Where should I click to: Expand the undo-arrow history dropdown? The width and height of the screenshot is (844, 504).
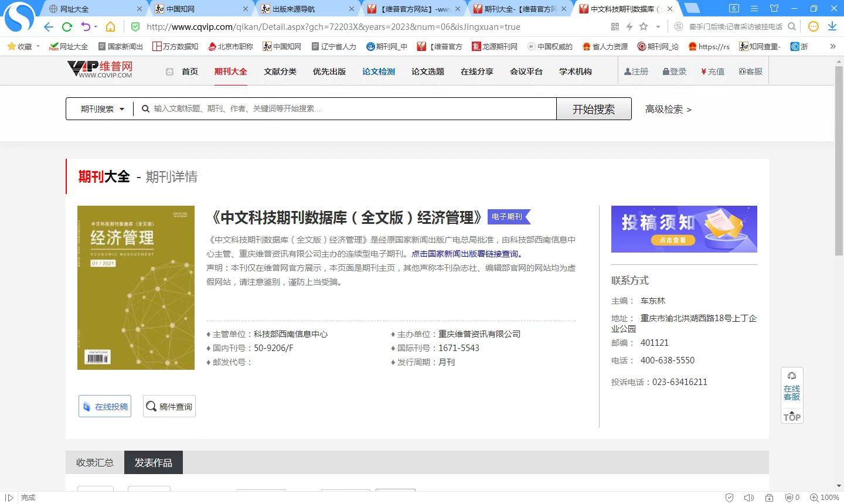click(x=96, y=27)
